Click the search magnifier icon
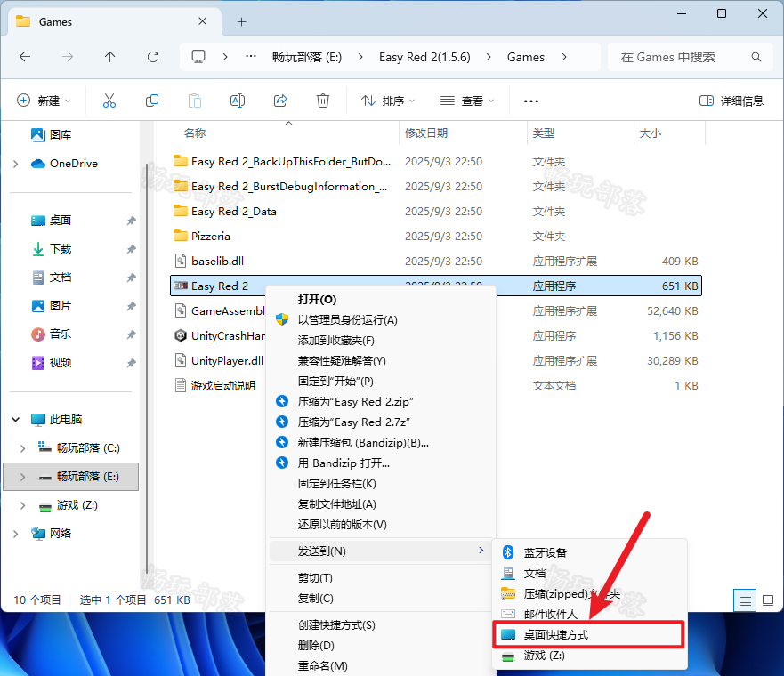Screen dimensions: 784x676 (756, 57)
